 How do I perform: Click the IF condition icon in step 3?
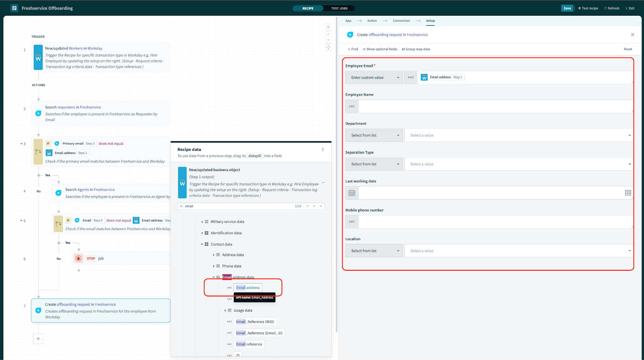click(x=38, y=152)
